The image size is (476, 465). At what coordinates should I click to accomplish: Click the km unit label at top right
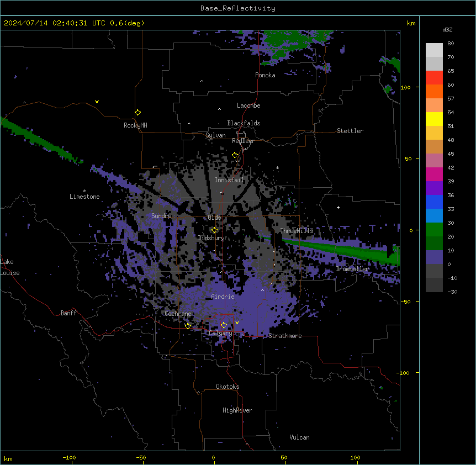coord(411,23)
